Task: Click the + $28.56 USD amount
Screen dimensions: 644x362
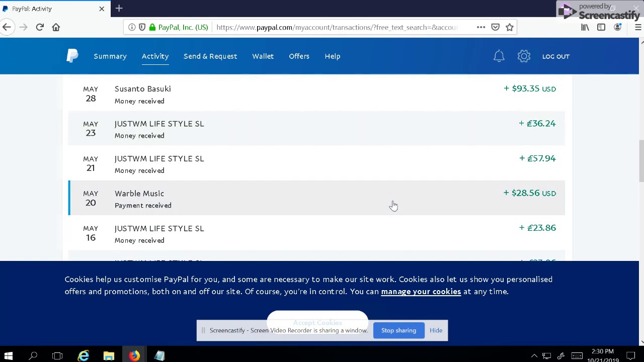Action: (530, 193)
